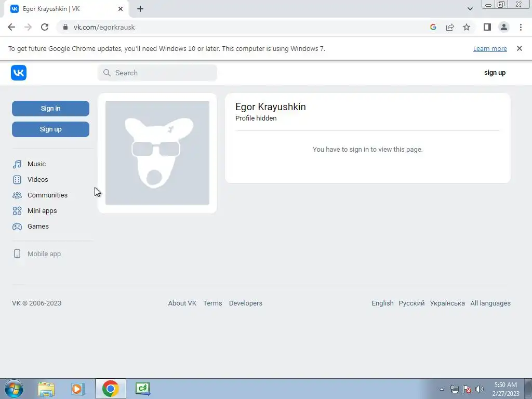Open the Games controller icon
The height and width of the screenshot is (399, 532).
17,227
